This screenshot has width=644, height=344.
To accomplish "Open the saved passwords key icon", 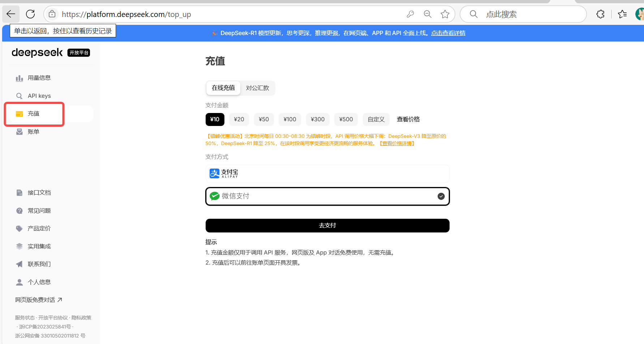I will [x=410, y=14].
